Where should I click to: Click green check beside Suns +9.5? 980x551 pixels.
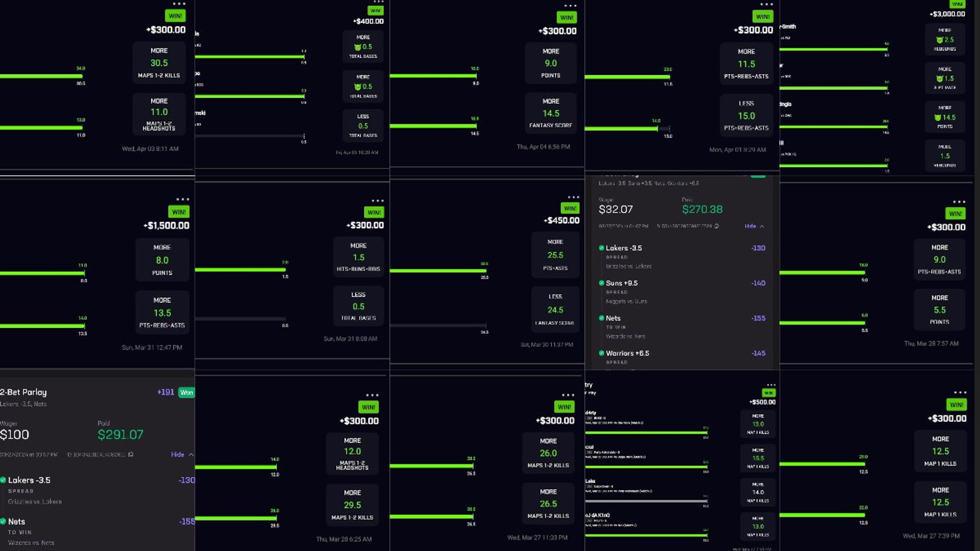[601, 283]
